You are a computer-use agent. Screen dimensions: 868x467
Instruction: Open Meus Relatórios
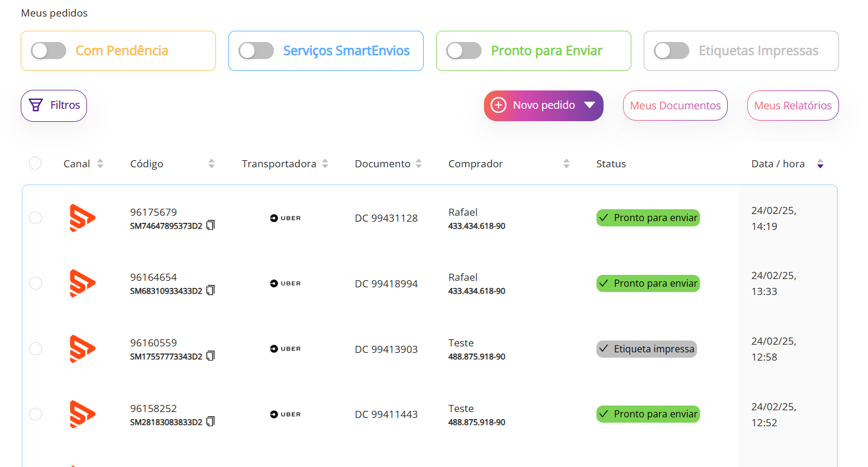(x=793, y=105)
